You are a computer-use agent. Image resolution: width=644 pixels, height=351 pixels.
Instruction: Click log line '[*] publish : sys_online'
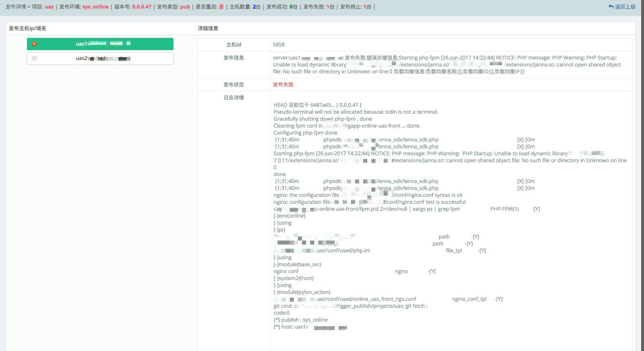coord(300,320)
